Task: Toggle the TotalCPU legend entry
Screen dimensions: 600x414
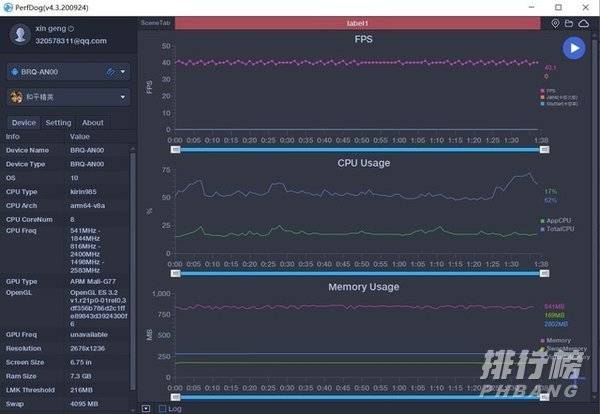Action: [x=557, y=229]
